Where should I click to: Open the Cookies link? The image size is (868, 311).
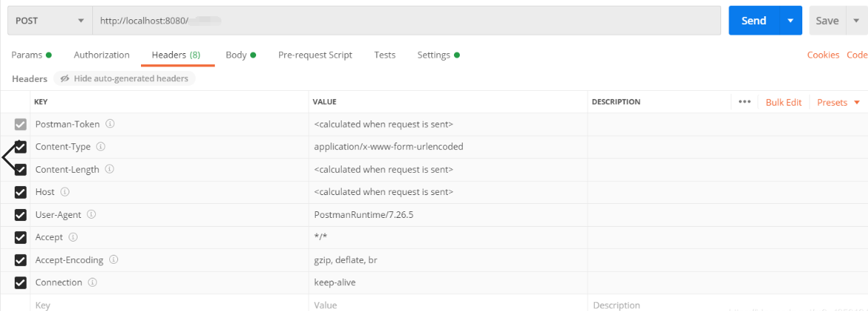823,55
